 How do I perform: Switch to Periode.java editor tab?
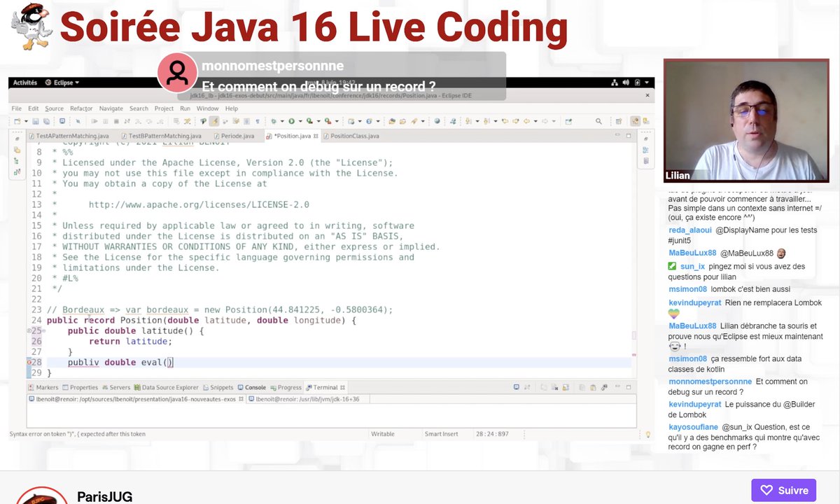[236, 136]
